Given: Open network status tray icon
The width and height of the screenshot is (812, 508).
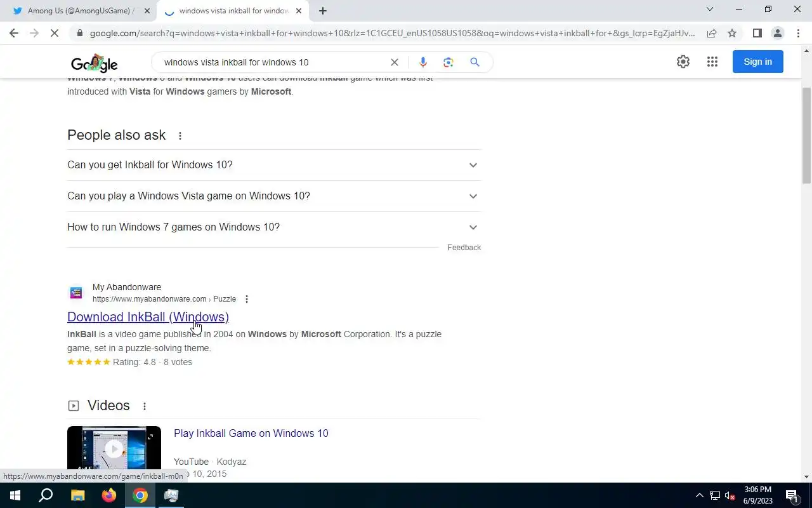Looking at the screenshot, I should tap(715, 496).
